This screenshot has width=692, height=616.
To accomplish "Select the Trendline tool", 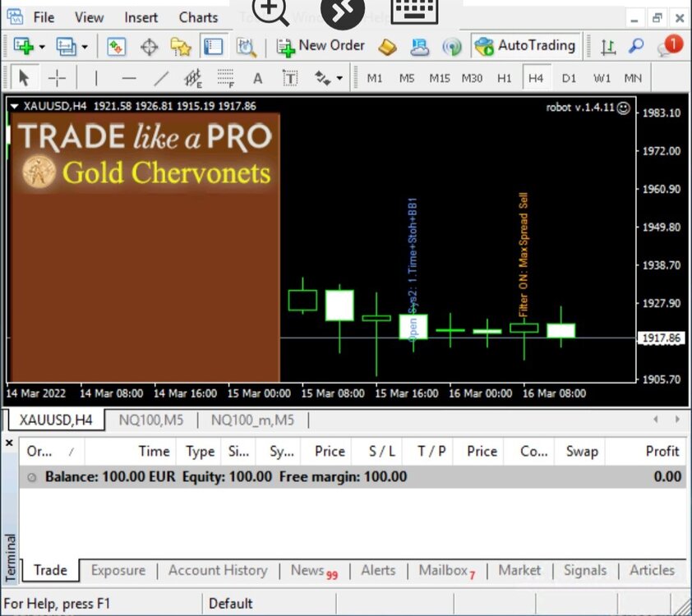I will point(162,78).
